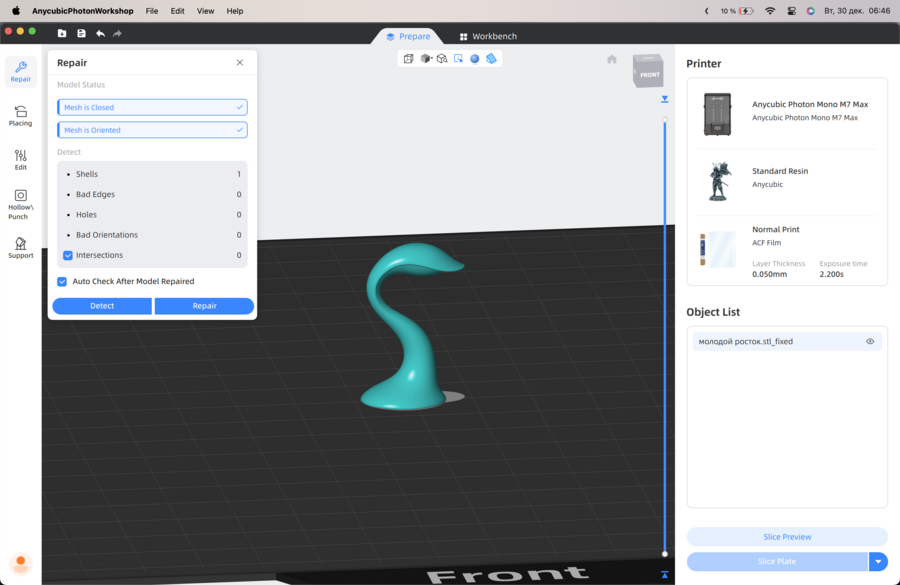The width and height of the screenshot is (900, 585).
Task: Click the Undo arrow in toolbar
Action: pyautogui.click(x=100, y=34)
